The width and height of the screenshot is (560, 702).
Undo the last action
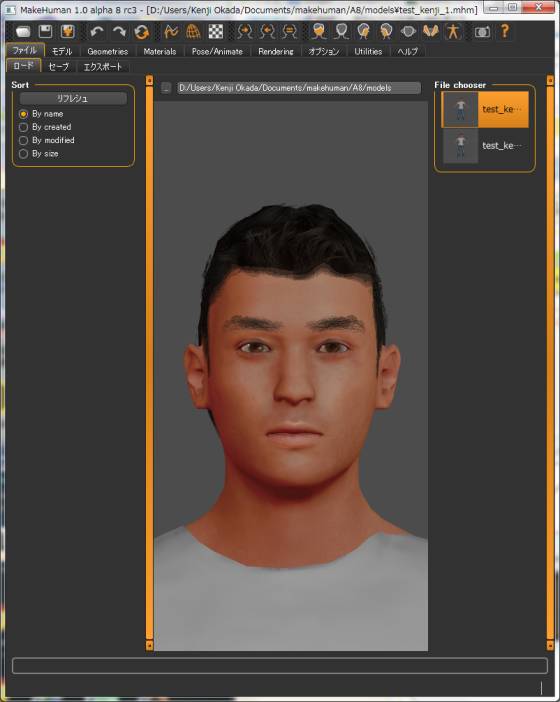(x=97, y=31)
